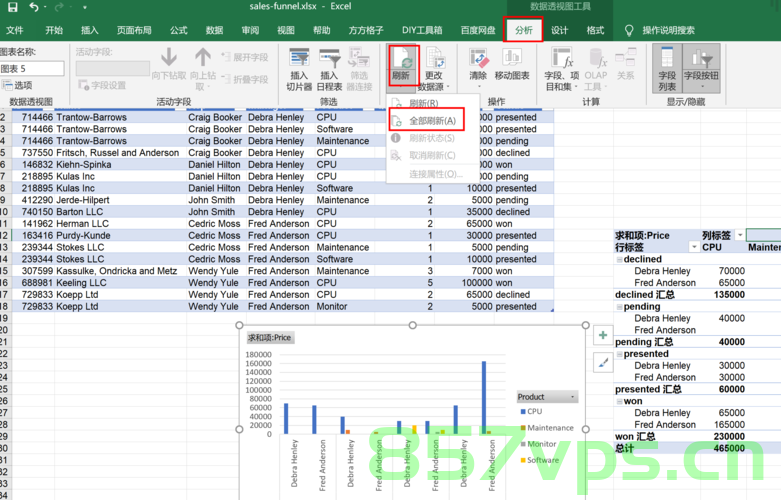
Task: Open the 设计 chart tools tab
Action: (x=559, y=30)
